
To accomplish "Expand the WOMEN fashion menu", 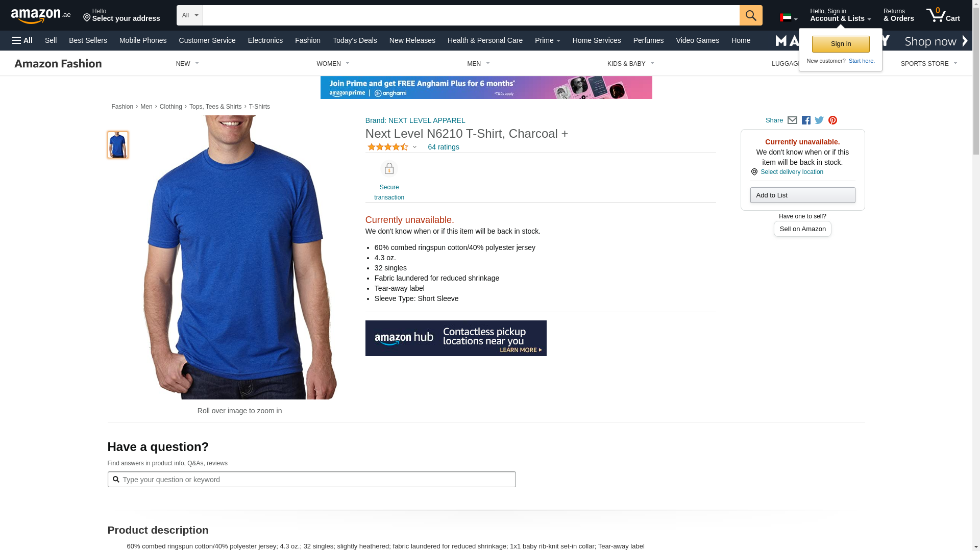I will 333,64.
